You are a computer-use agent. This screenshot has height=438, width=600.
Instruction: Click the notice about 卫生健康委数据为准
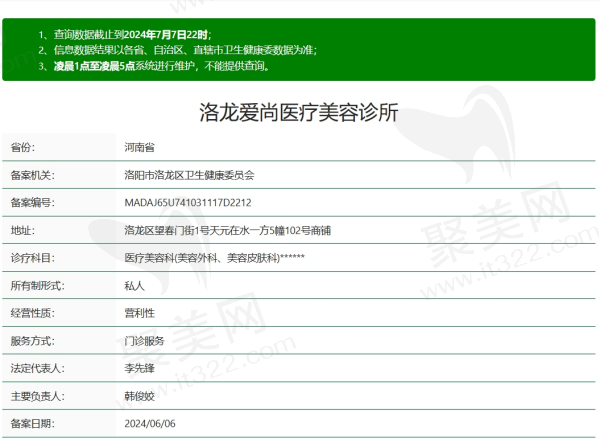[x=178, y=50]
